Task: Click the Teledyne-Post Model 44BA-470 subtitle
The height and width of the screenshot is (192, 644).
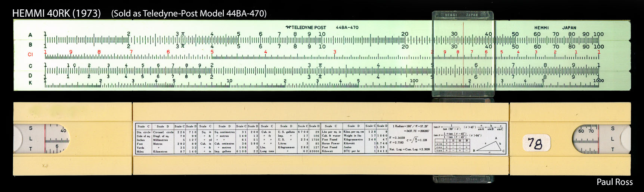Action: [189, 14]
